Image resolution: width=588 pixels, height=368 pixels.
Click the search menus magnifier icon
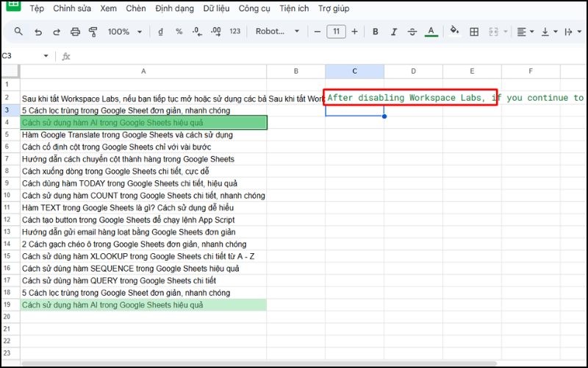tap(18, 32)
